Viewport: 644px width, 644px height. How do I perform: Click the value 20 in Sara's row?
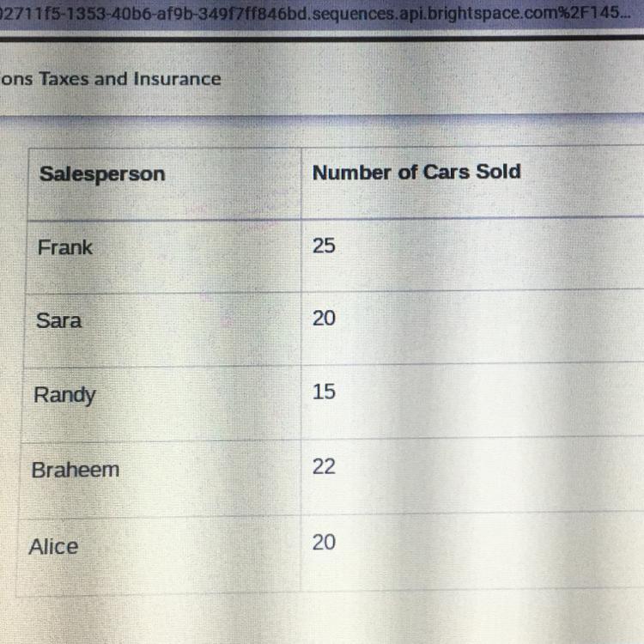tap(324, 319)
